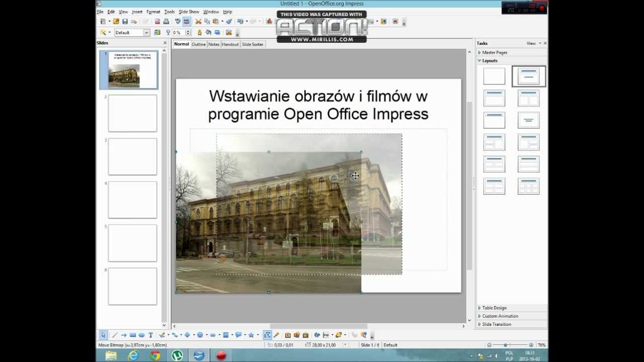
Task: Open the Slide Show menu
Action: click(x=189, y=12)
